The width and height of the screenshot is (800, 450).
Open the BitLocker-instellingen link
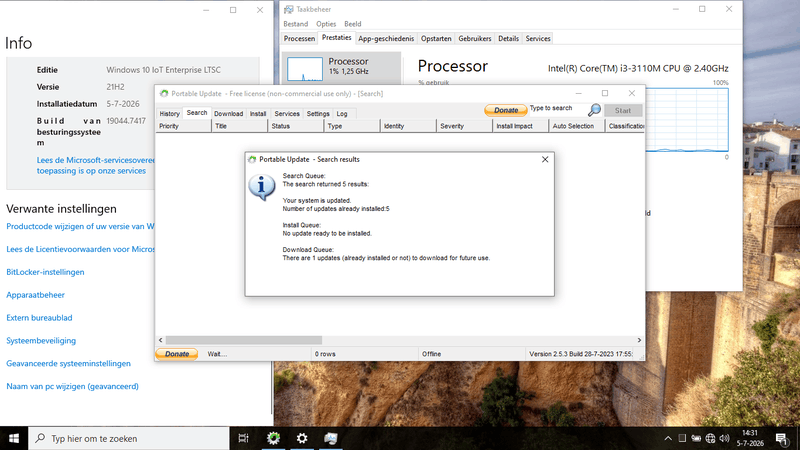click(45, 272)
